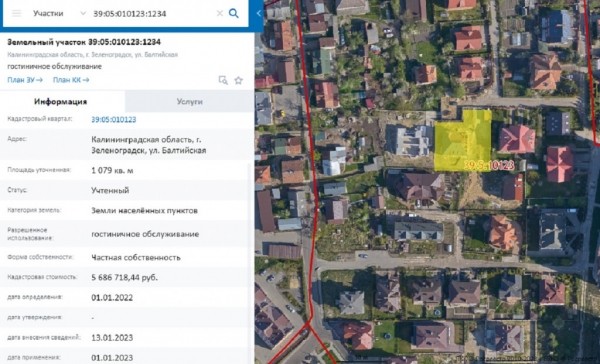This screenshot has width=600, height=364.
Task: Open cadastral quarter link 39:05:010123
Action: (x=114, y=119)
